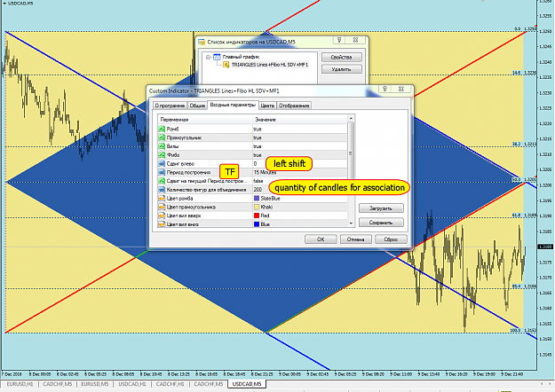This screenshot has width=555, height=392.
Task: Click the help button of Custom Indicator dialog
Action: coord(385,89)
